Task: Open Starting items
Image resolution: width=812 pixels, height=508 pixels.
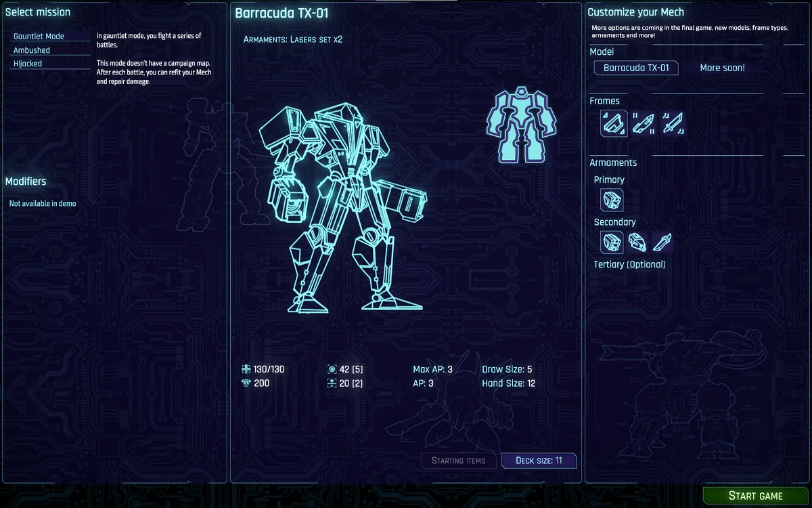Action: [458, 460]
